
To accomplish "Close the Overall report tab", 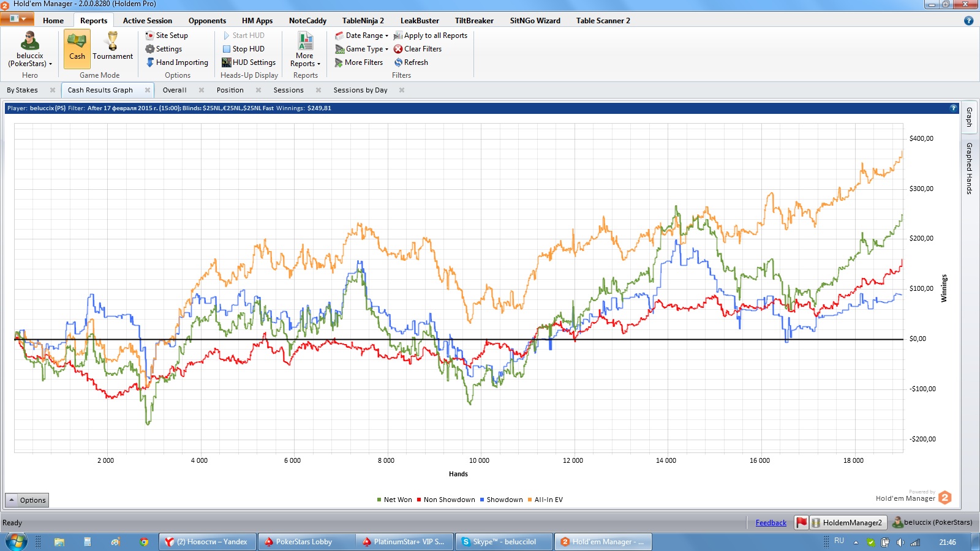I will tap(202, 90).
